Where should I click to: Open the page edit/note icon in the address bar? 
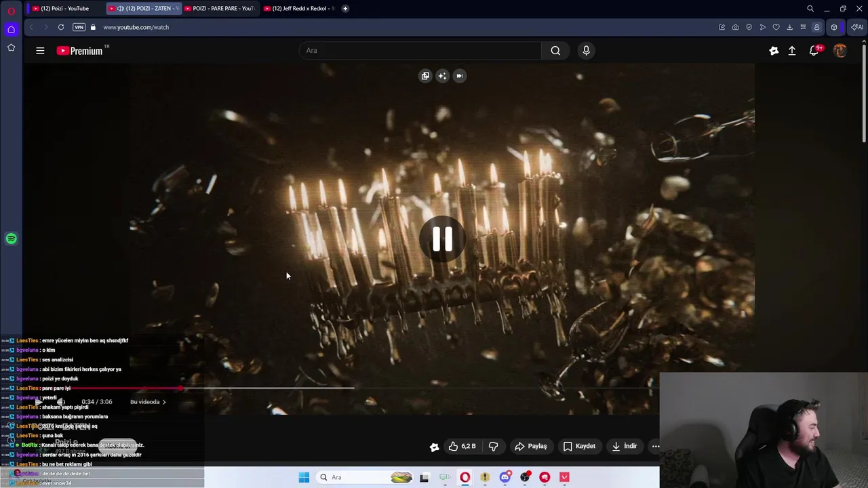(722, 27)
